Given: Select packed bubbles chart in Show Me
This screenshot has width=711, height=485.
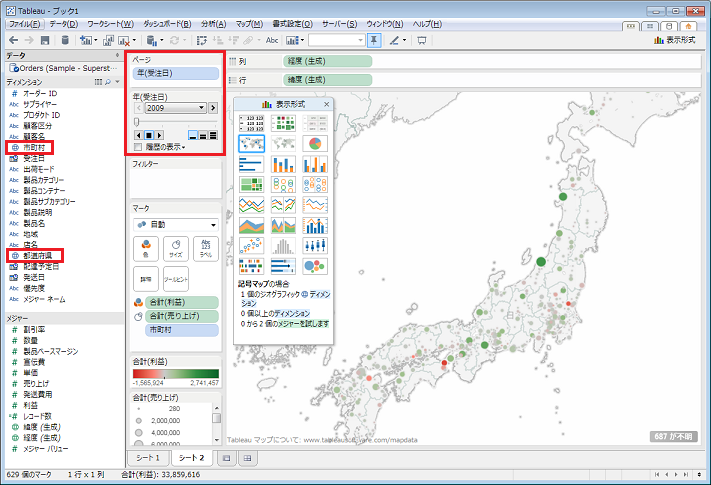Looking at the screenshot, I should [x=315, y=266].
